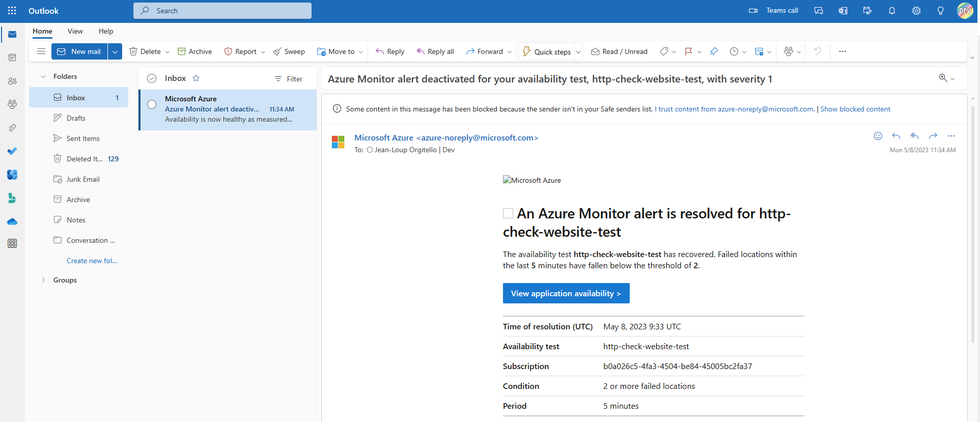Screen dimensions: 980x422
Task: Open the notifications bell icon
Action: coord(892,11)
